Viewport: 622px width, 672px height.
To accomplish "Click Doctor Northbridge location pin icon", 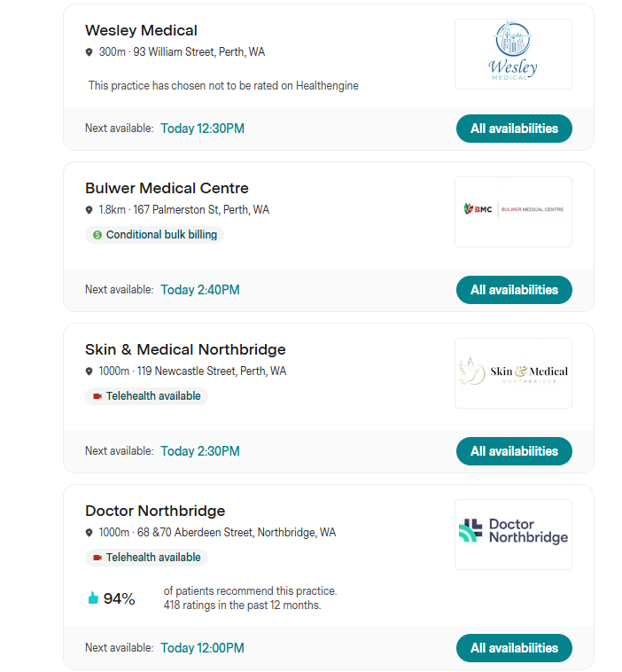I will (x=89, y=533).
